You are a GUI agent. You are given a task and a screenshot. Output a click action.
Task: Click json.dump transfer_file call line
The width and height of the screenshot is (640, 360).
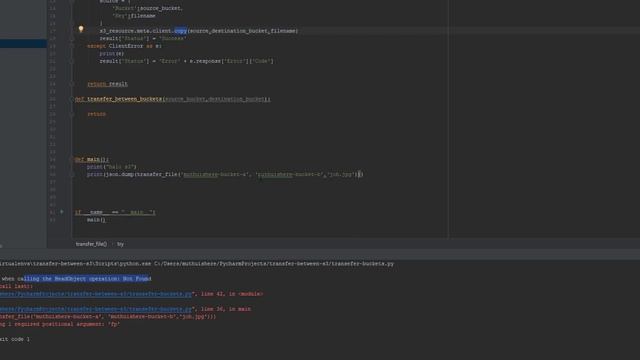[225, 174]
